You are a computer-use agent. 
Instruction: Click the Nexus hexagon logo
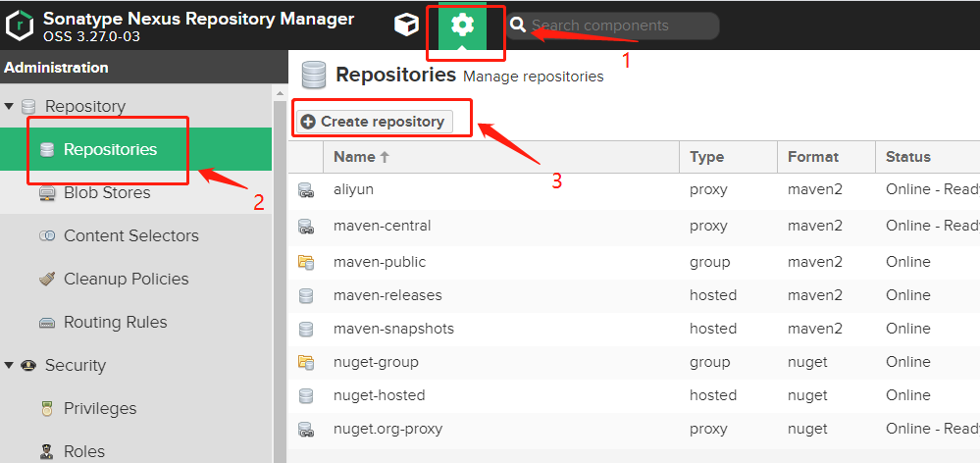20,25
